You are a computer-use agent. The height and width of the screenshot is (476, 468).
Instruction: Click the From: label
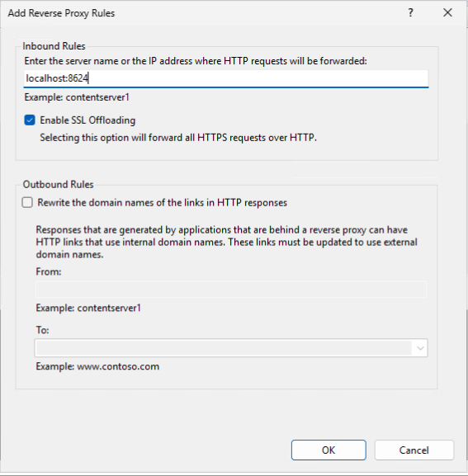[x=49, y=271]
